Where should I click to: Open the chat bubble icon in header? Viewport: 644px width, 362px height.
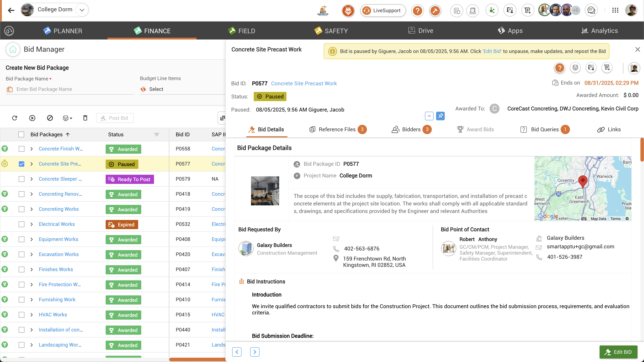pos(591,10)
